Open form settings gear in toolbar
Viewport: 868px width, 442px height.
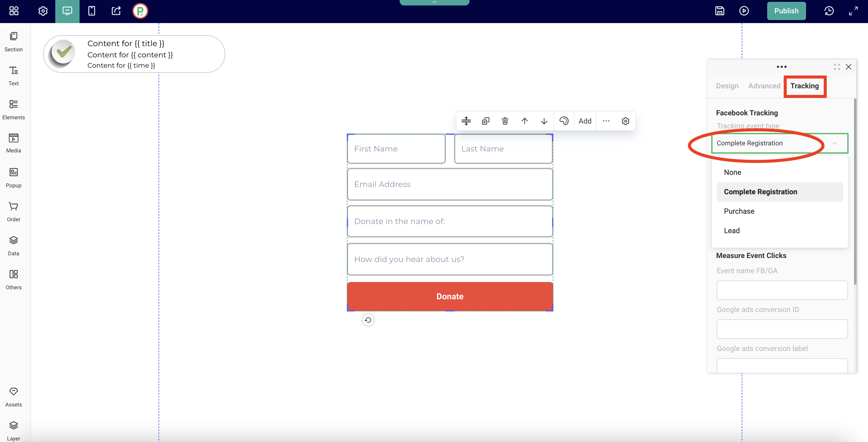pyautogui.click(x=625, y=121)
